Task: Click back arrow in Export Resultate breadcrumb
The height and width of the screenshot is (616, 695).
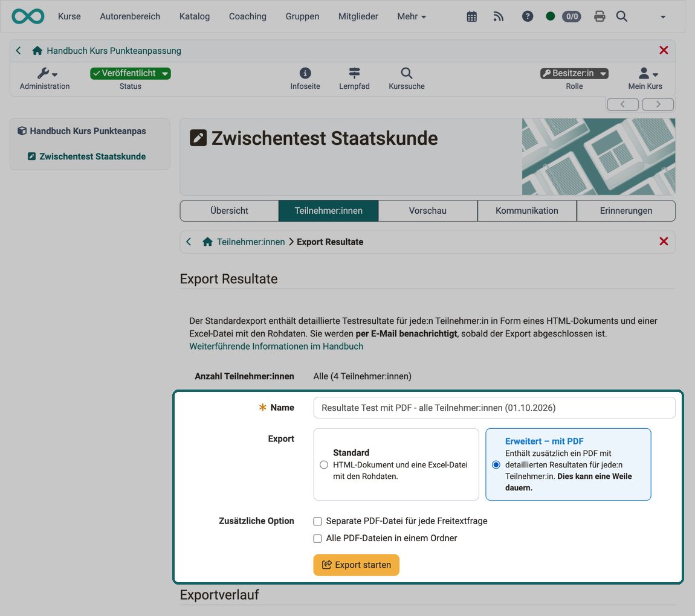Action: pos(189,242)
